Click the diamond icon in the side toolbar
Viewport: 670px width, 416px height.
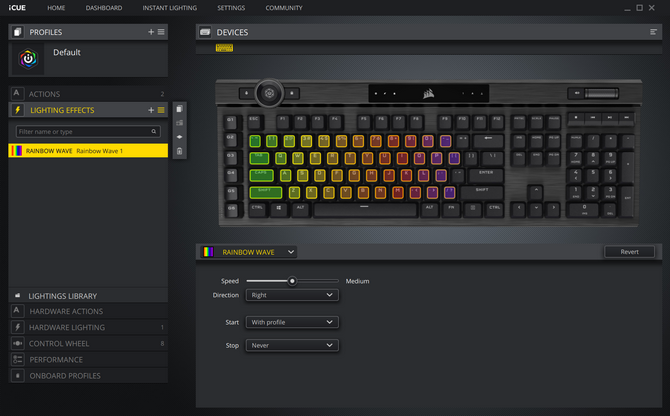click(x=179, y=137)
